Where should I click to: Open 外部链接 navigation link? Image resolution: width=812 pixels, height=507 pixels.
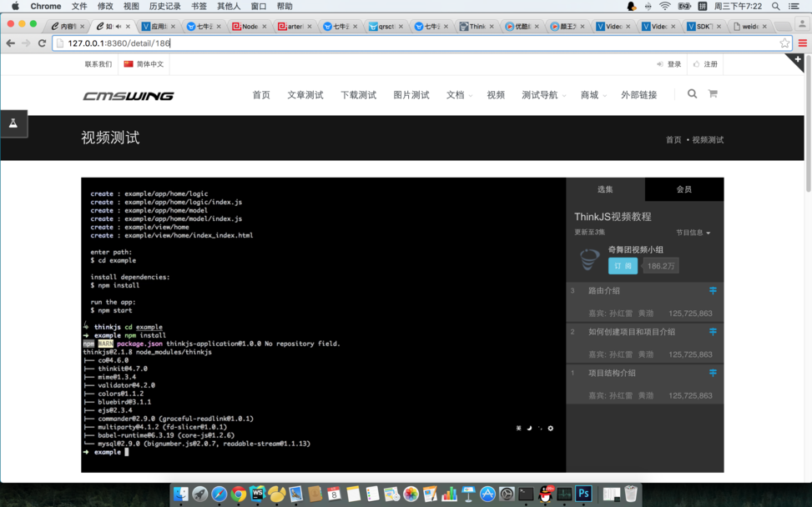point(639,95)
